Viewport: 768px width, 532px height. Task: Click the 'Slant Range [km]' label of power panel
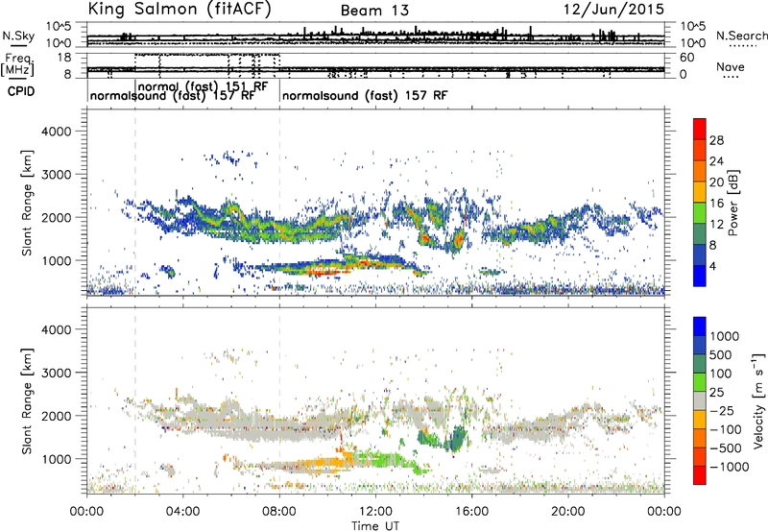click(x=28, y=203)
